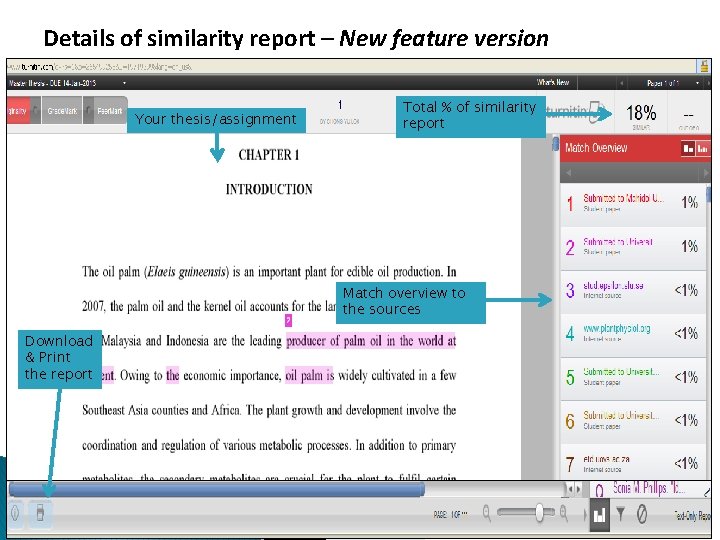The height and width of the screenshot is (540, 720).
Task: Click the horizontal scrollbar right arrow
Action: pyautogui.click(x=579, y=489)
